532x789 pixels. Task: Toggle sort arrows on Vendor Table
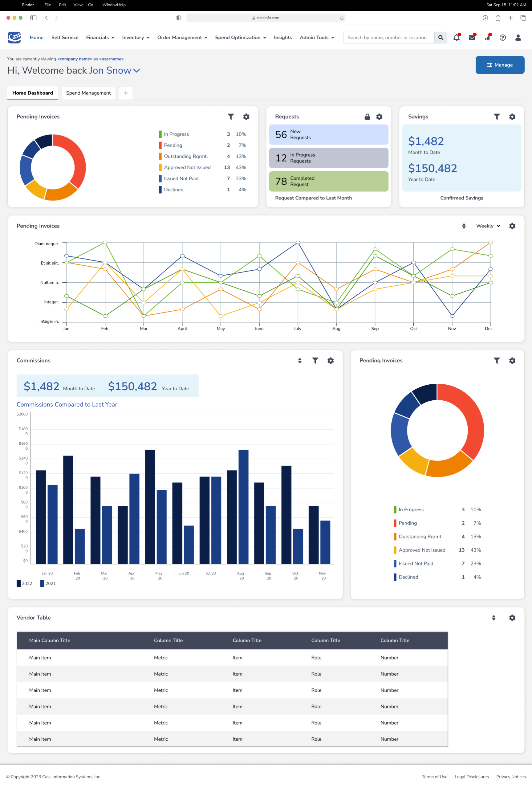(494, 618)
